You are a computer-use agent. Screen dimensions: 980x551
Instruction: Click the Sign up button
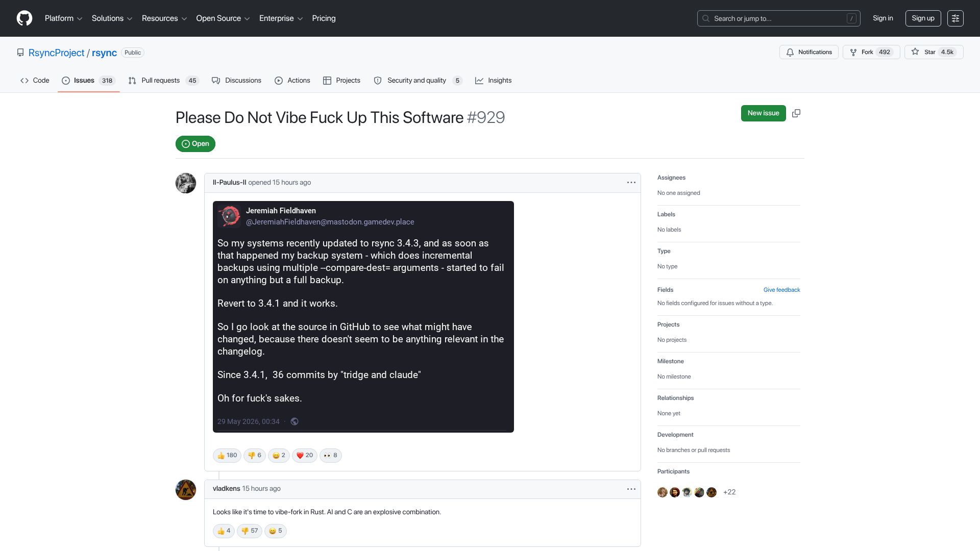click(923, 18)
